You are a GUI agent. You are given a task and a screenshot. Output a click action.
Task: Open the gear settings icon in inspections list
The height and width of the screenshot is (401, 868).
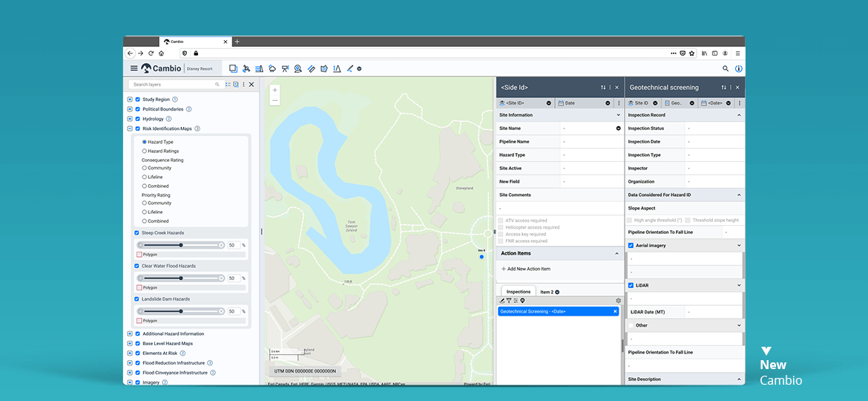click(618, 301)
